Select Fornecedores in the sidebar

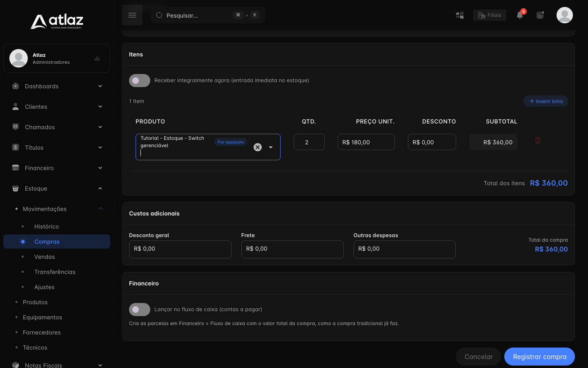(x=42, y=332)
